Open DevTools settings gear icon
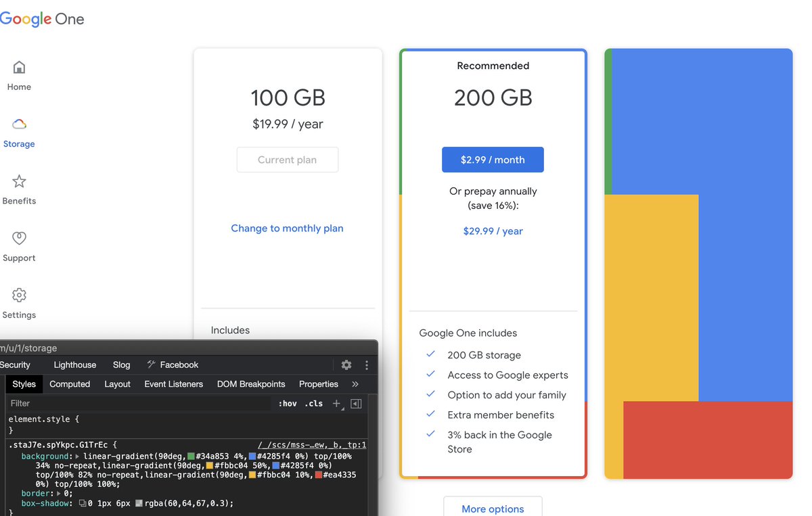812x516 pixels. pyautogui.click(x=346, y=365)
